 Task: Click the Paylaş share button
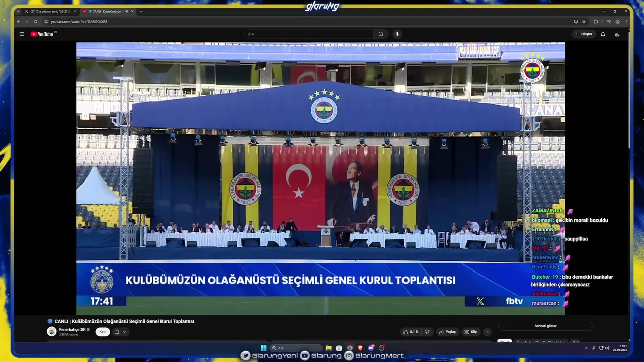[x=447, y=332]
